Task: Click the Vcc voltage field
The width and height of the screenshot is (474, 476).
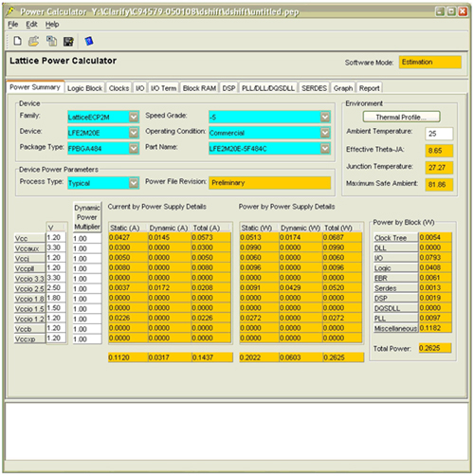Action: 56,237
